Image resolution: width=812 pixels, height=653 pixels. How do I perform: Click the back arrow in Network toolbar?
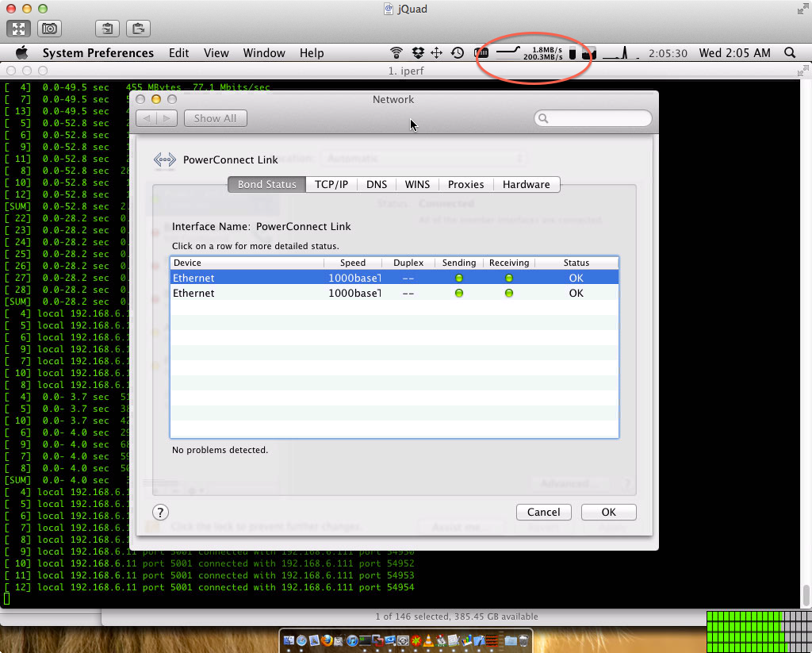point(147,118)
